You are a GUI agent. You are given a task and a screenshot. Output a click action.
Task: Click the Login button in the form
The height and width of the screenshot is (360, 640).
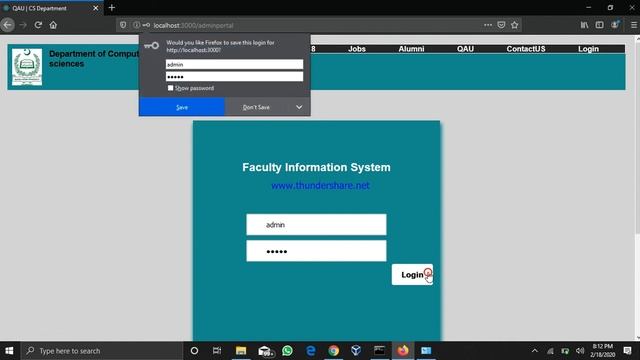412,274
